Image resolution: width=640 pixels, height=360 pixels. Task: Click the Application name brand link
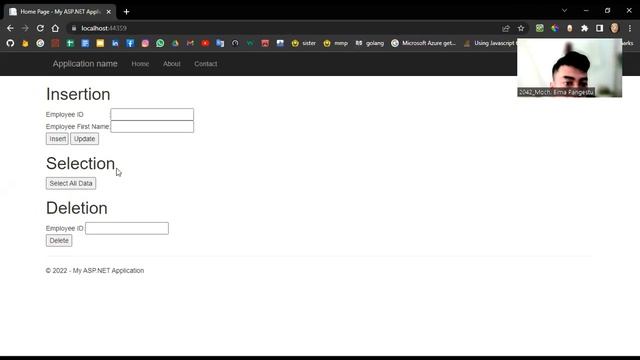pyautogui.click(x=85, y=64)
